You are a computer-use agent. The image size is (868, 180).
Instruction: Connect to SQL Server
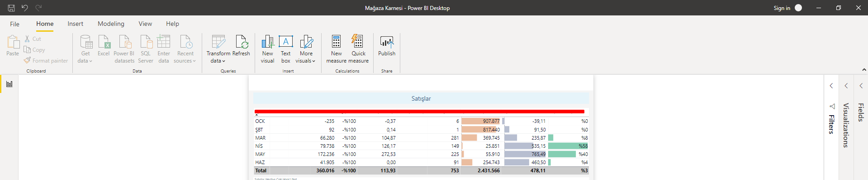point(146,49)
